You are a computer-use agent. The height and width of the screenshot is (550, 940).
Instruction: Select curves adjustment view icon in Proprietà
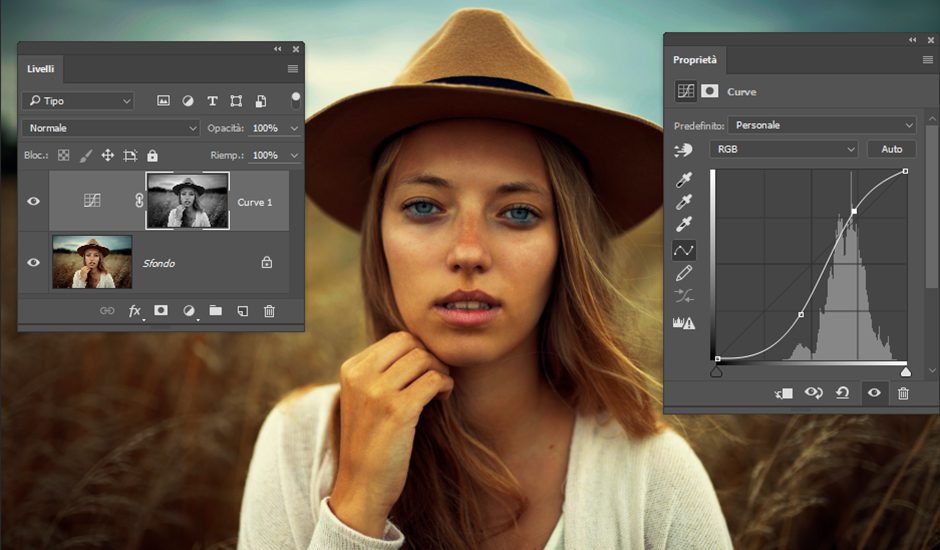click(685, 91)
